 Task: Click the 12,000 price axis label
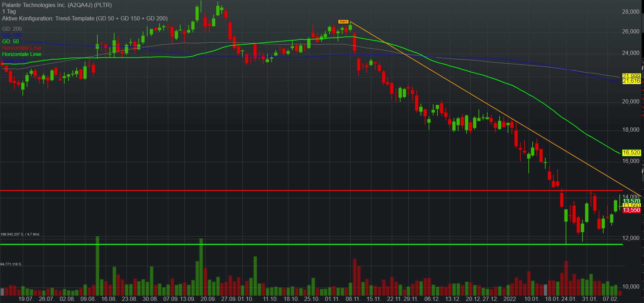[631, 238]
